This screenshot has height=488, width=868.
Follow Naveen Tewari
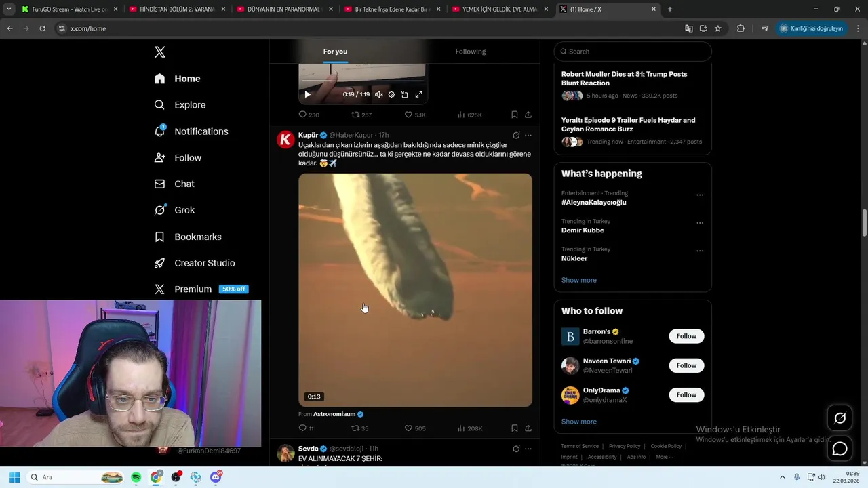(686, 365)
